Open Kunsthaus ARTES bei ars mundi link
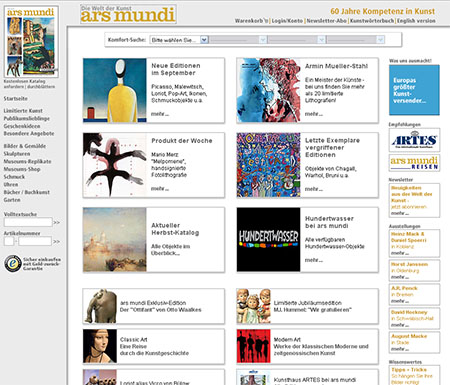Viewport: 450px width, 385px height. click(315, 380)
